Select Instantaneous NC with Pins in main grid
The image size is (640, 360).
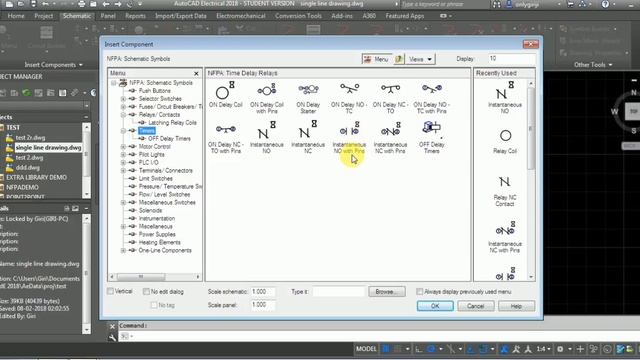390,137
